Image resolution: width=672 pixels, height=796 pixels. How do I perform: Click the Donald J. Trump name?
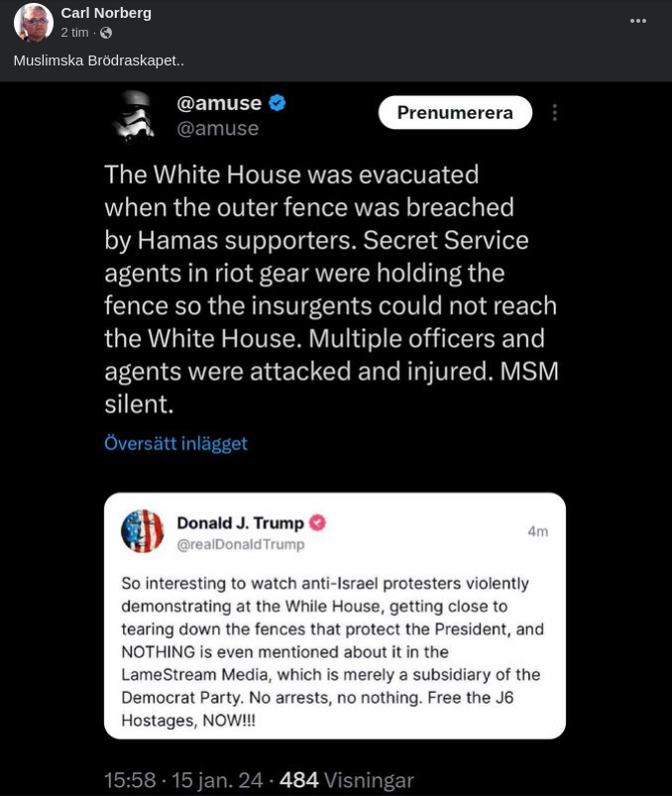[x=240, y=522]
